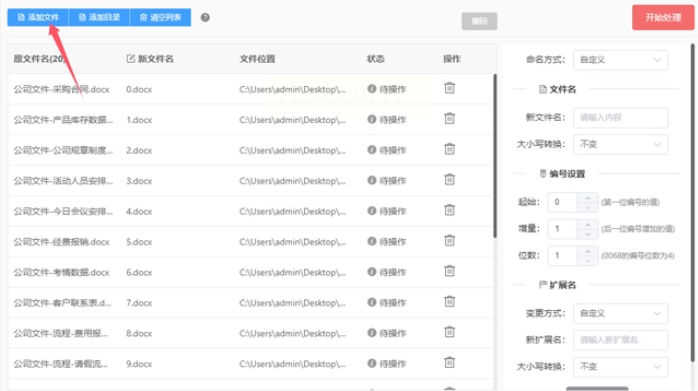The image size is (698, 391).
Task: Click the trash icon for 0.docx row
Action: (x=450, y=88)
